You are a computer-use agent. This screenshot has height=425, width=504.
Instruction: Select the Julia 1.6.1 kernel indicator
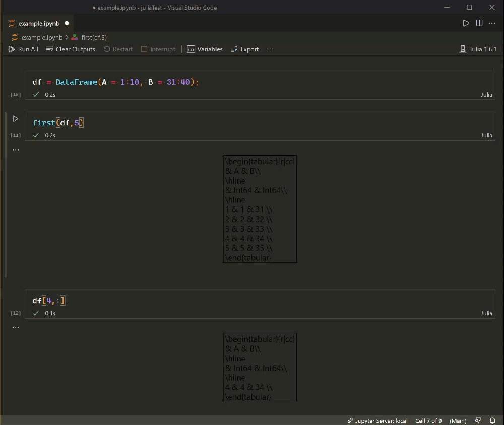478,49
